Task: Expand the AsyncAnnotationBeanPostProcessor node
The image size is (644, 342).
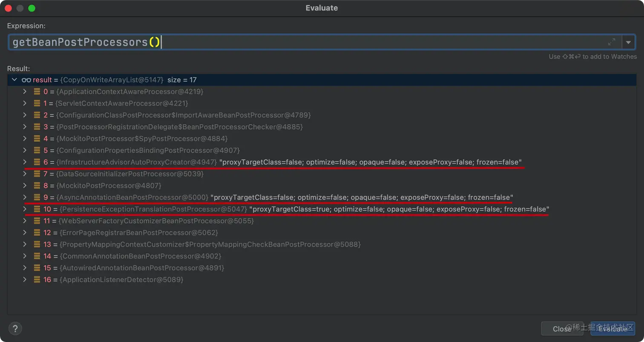Action: (25, 197)
